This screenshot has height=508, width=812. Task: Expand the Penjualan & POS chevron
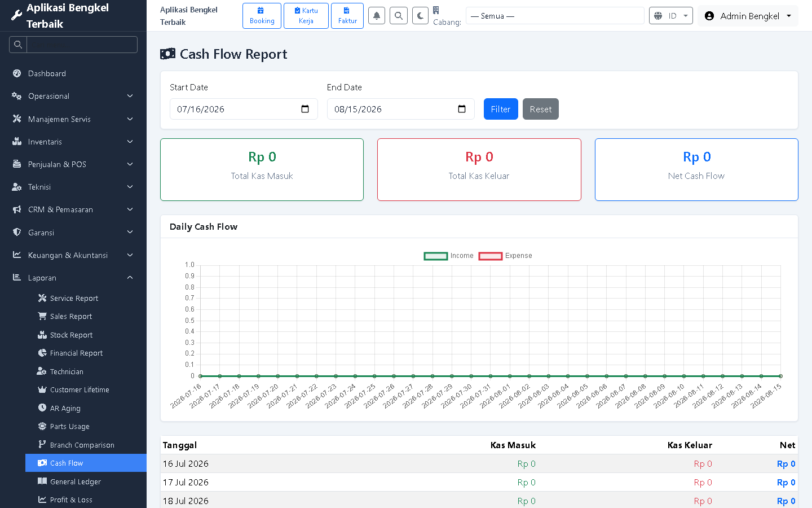tap(130, 164)
